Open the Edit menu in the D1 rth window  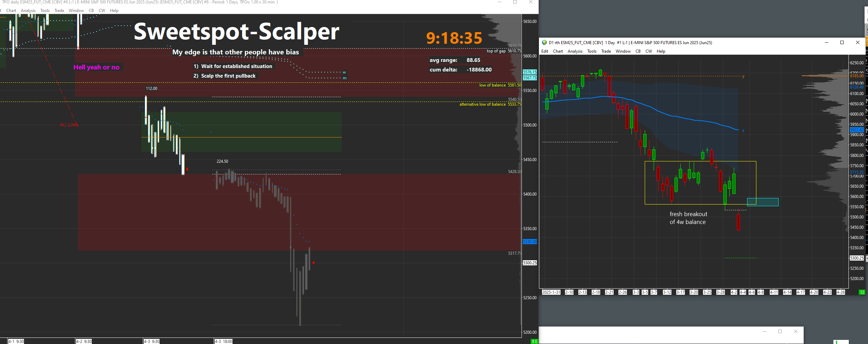[x=545, y=51]
